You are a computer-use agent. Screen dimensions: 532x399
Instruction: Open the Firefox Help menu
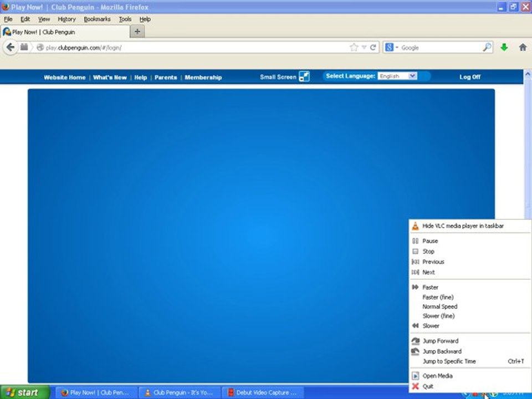pyautogui.click(x=145, y=19)
